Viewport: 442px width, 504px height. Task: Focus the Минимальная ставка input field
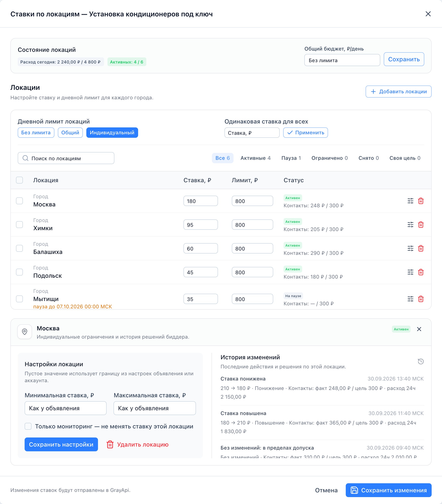click(x=66, y=408)
